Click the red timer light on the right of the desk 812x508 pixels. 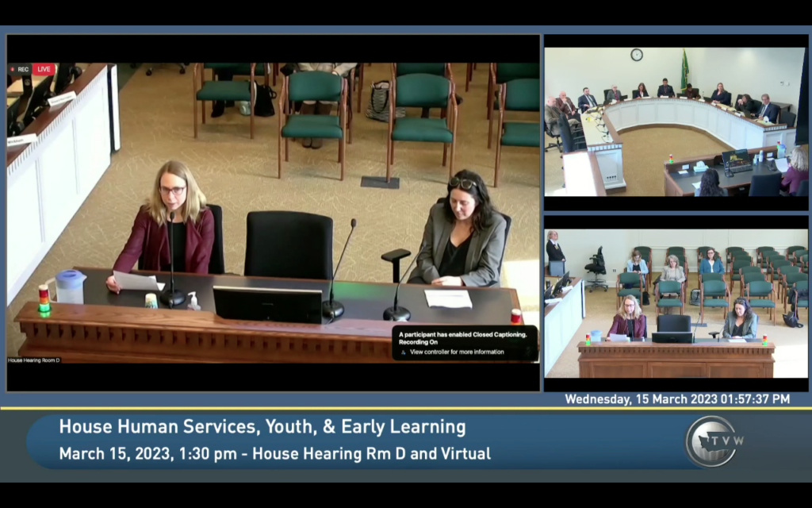coord(515,316)
